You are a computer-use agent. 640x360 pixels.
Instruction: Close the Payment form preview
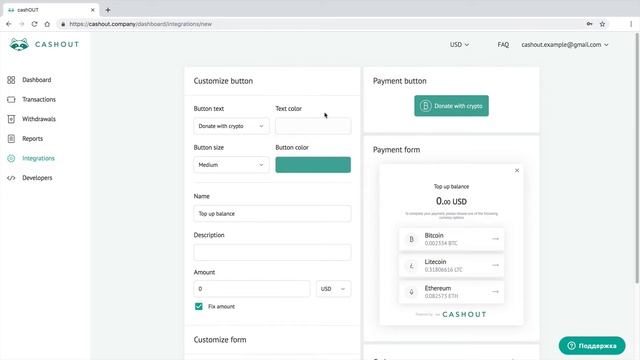tap(517, 170)
